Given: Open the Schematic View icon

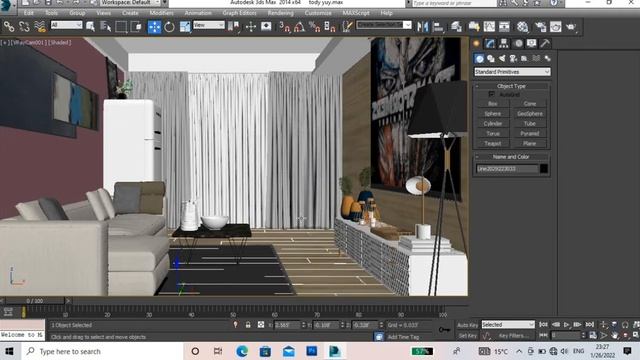Looking at the screenshot, I should (504, 27).
